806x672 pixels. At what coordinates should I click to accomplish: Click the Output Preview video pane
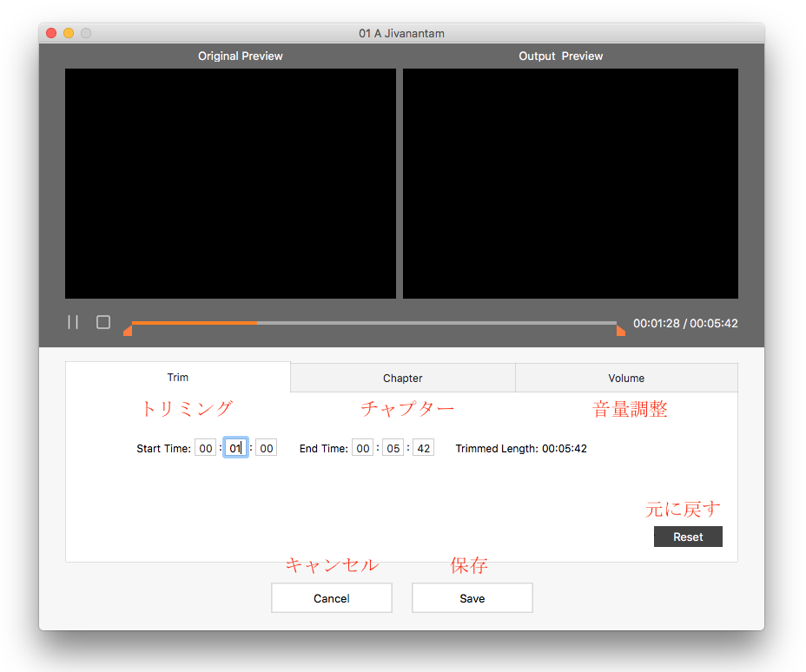(570, 183)
